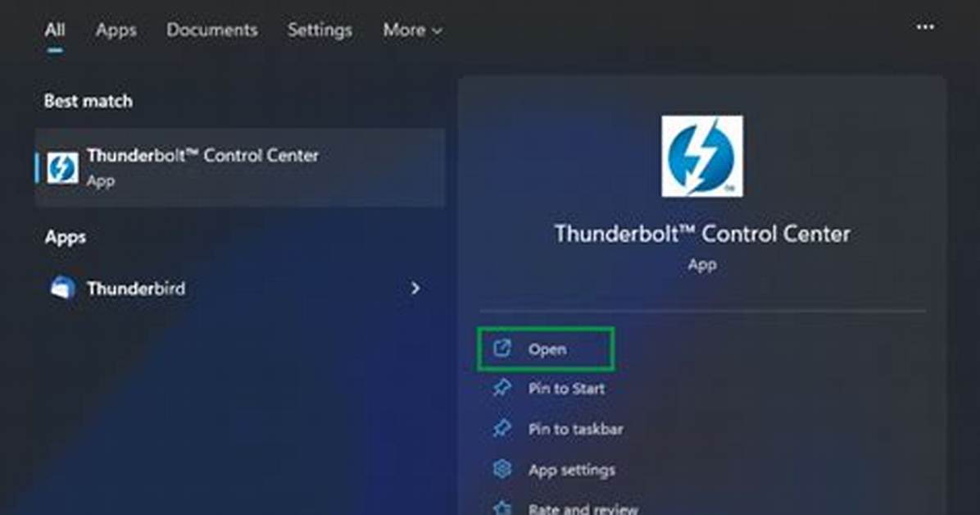The image size is (980, 515).
Task: Click the Pin to Start pin icon
Action: click(501, 388)
